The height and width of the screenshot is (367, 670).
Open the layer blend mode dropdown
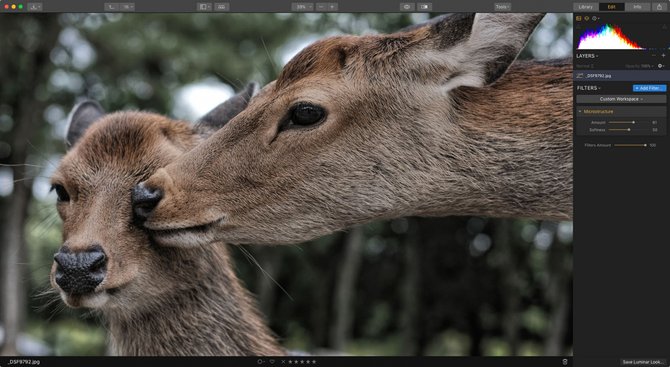(x=585, y=66)
